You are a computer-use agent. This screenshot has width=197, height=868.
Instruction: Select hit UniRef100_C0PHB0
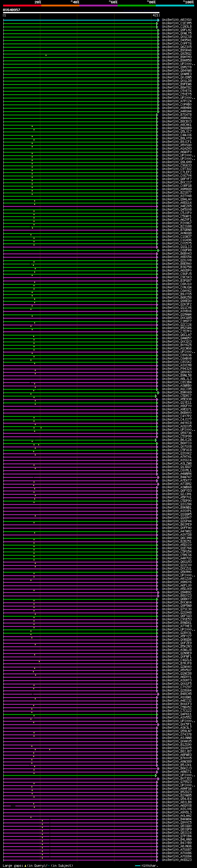[177, 104]
